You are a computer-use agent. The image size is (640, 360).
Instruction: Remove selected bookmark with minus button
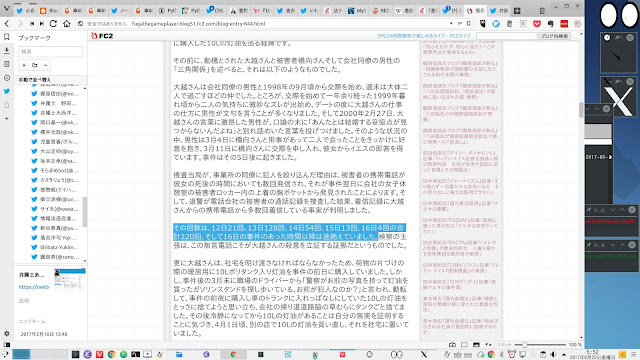[45, 65]
